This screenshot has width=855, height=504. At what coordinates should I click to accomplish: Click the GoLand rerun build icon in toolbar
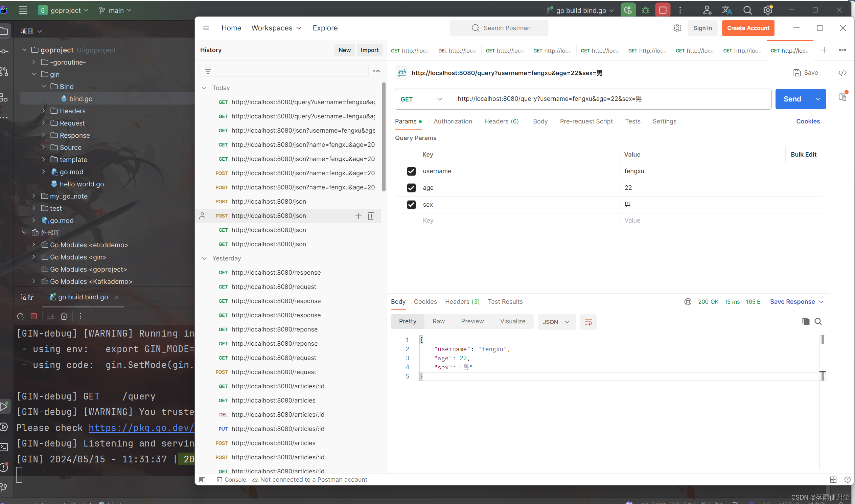tap(628, 10)
